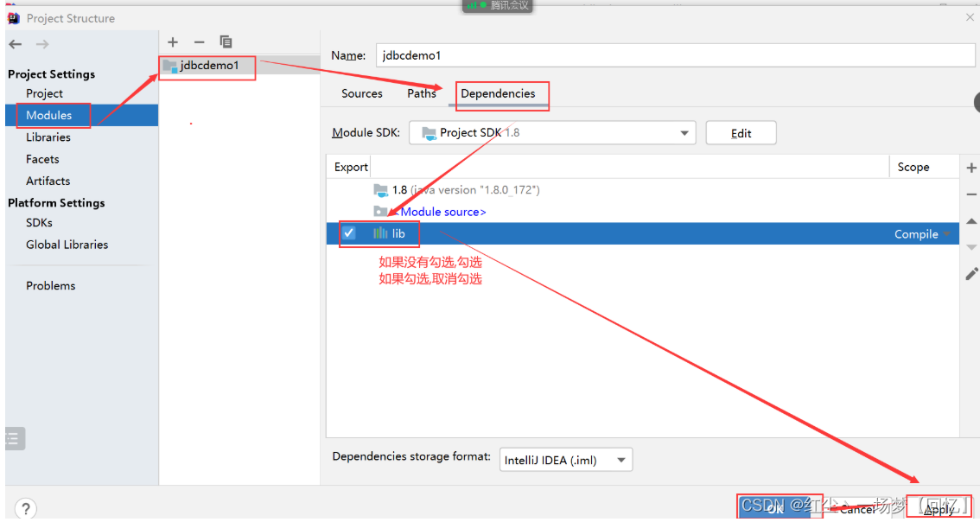
Task: Open the Module SDK dropdown
Action: tap(683, 132)
